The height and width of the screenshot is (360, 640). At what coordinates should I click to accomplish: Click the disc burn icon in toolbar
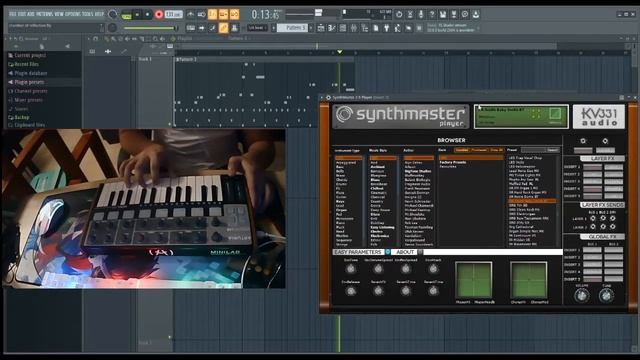(x=464, y=15)
